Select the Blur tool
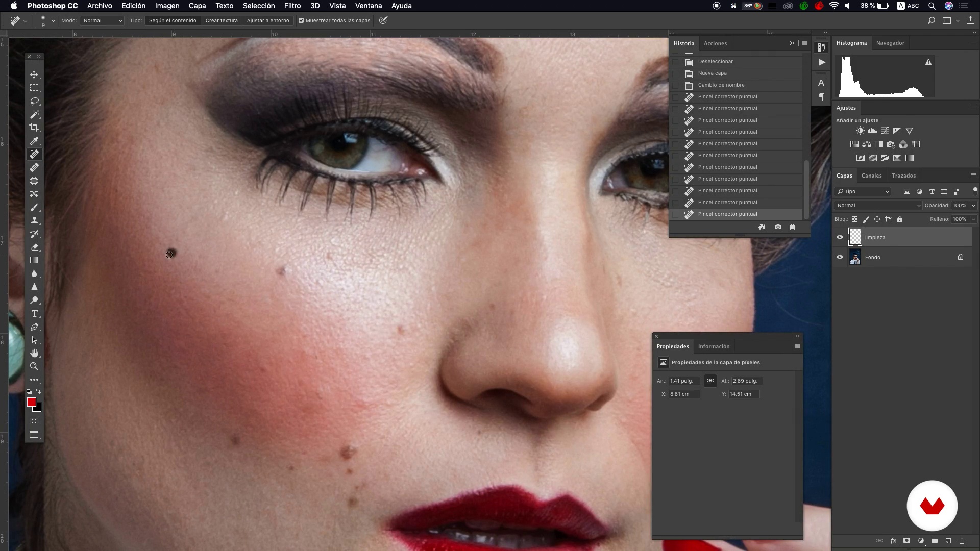Image resolution: width=980 pixels, height=551 pixels. click(x=34, y=273)
